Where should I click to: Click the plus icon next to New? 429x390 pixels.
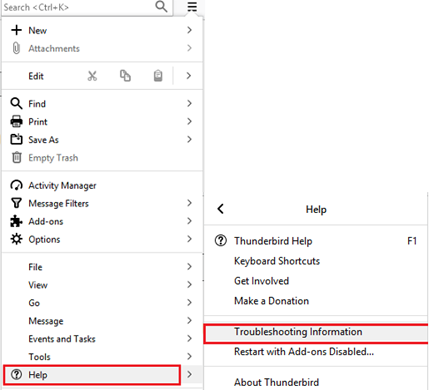pyautogui.click(x=16, y=30)
